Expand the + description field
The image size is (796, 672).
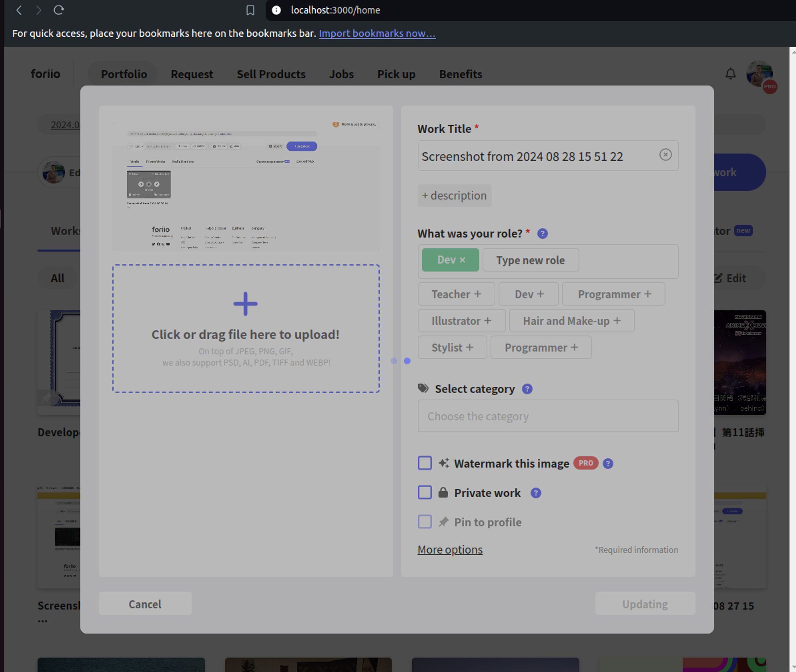pos(454,196)
